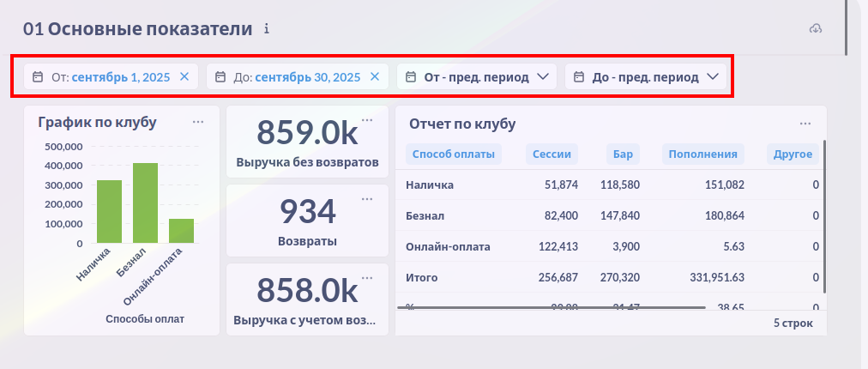
Task: Sort by the Бар column header
Action: [x=622, y=154]
